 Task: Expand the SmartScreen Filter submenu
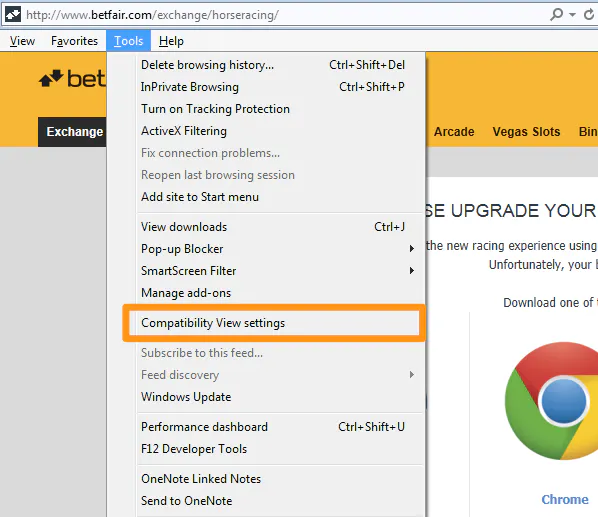point(412,271)
